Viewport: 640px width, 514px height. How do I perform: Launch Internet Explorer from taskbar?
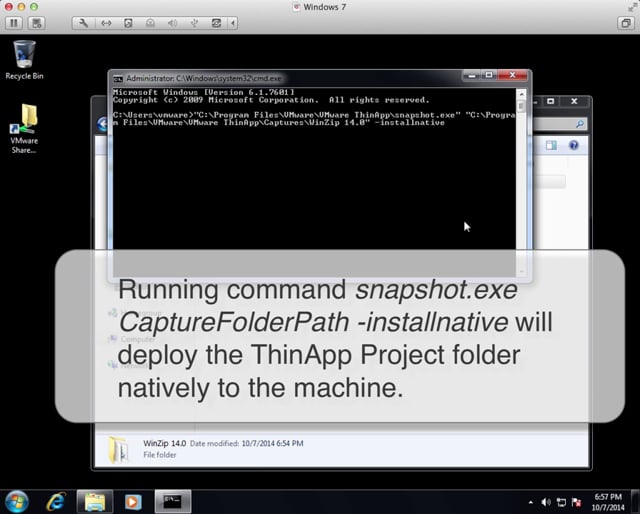(56, 501)
